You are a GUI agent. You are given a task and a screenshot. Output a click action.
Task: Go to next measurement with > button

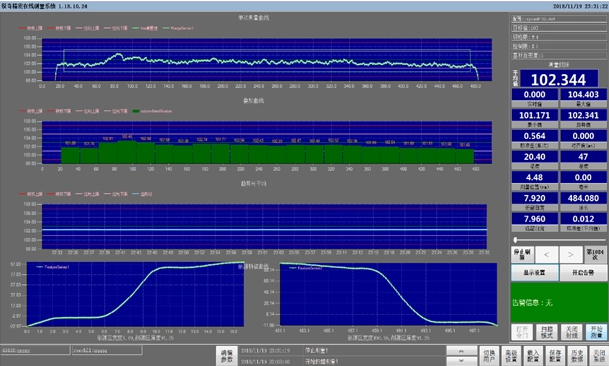tap(571, 254)
